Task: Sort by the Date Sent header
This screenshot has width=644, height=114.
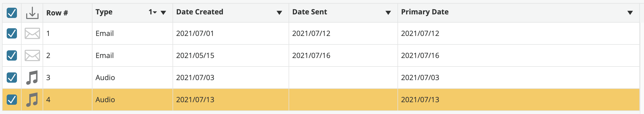Action: [x=310, y=12]
